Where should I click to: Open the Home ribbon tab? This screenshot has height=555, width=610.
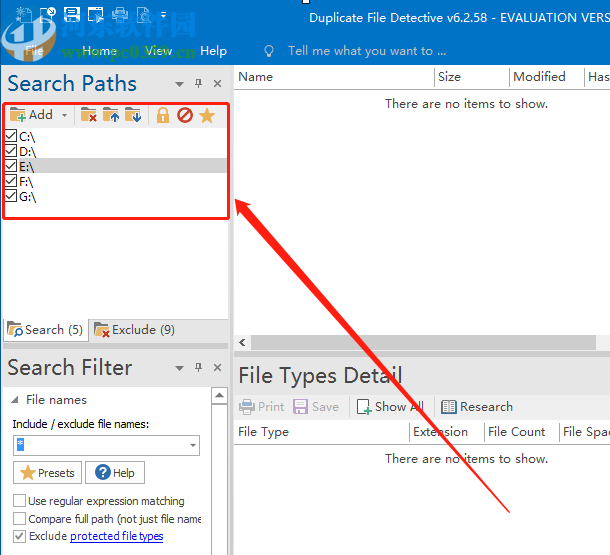[100, 51]
